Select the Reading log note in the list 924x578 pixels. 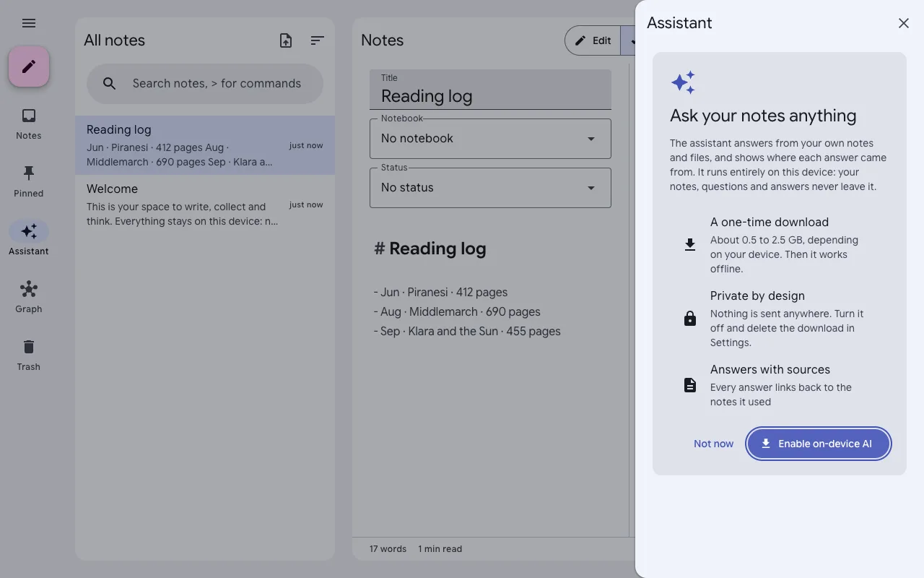(x=205, y=145)
